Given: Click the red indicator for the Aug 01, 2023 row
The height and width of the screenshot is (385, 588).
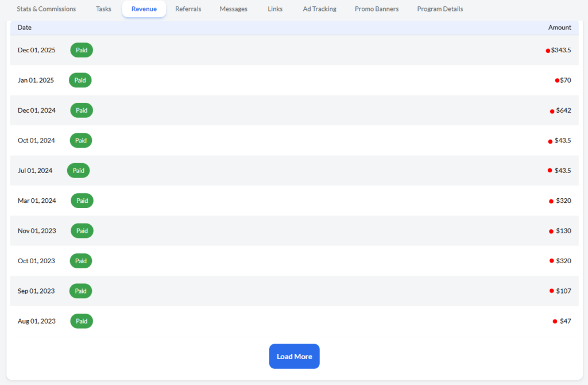Looking at the screenshot, I should [554, 321].
